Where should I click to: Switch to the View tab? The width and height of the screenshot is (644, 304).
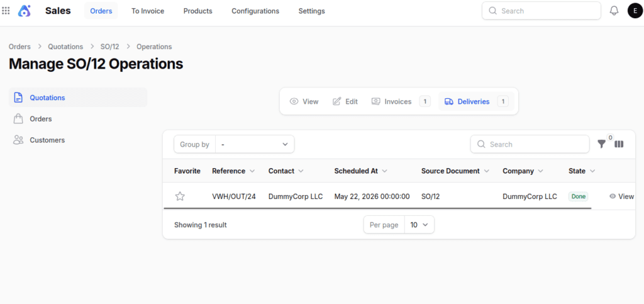pos(304,101)
